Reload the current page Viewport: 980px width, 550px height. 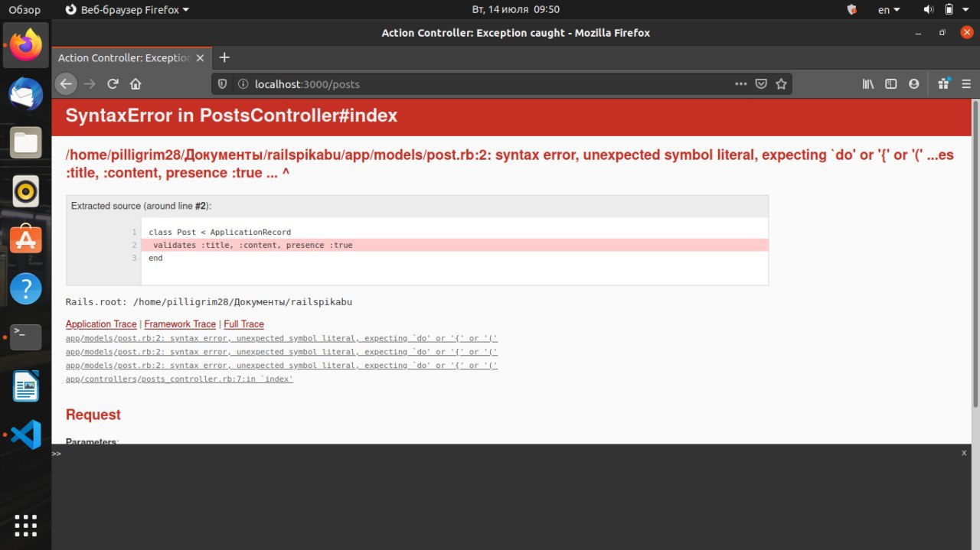click(113, 84)
